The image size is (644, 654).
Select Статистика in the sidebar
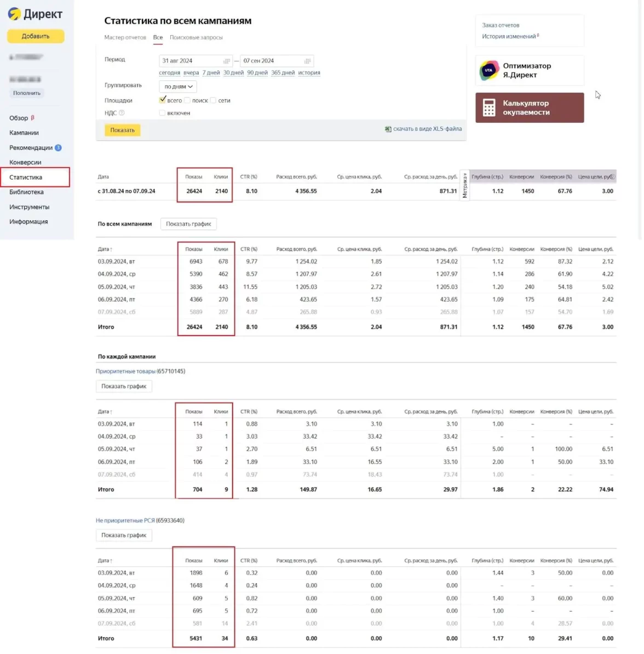35,177
